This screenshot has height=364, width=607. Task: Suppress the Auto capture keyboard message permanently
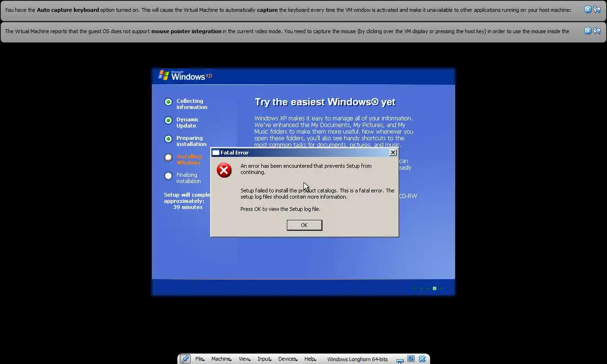pyautogui.click(x=597, y=9)
